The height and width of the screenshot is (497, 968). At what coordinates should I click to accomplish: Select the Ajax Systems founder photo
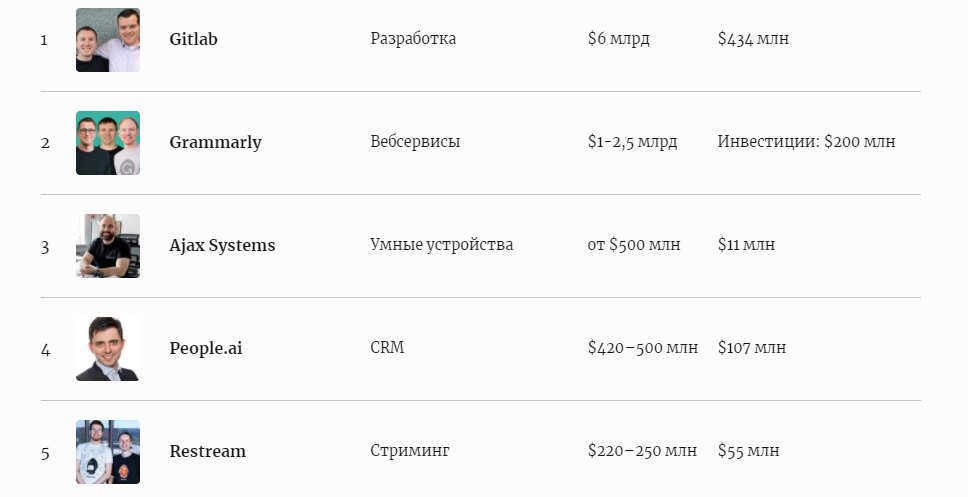108,246
